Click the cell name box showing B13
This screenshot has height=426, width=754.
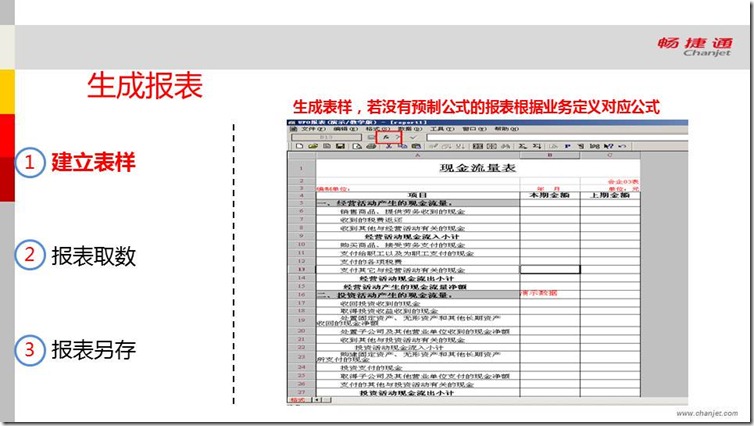pos(326,138)
